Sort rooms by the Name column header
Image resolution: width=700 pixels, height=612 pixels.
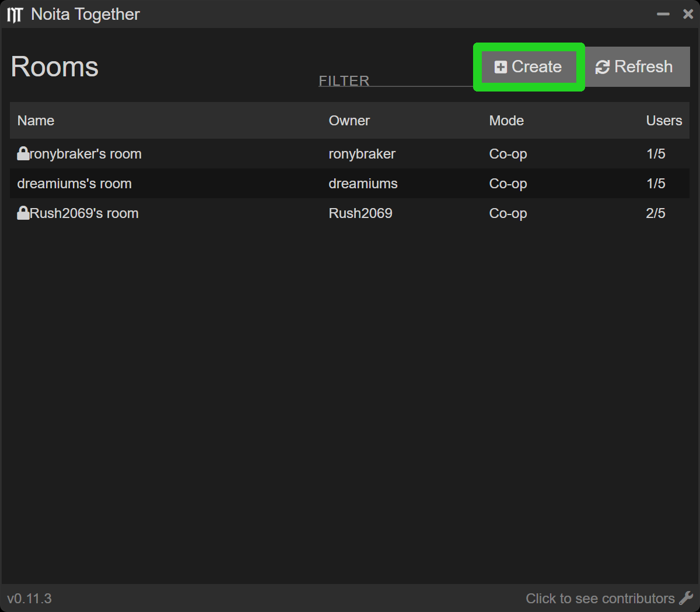tap(36, 121)
